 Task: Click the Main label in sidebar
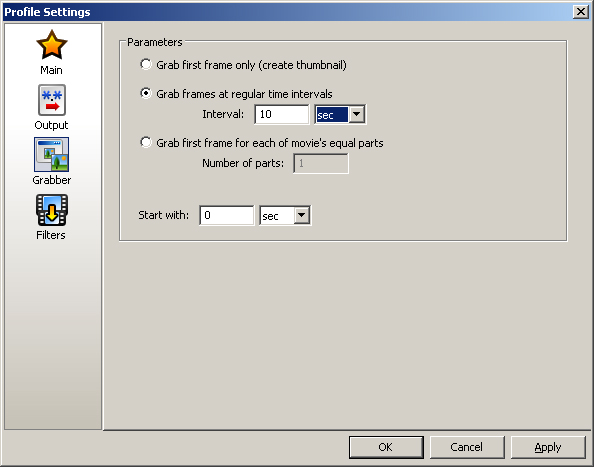pos(52,70)
